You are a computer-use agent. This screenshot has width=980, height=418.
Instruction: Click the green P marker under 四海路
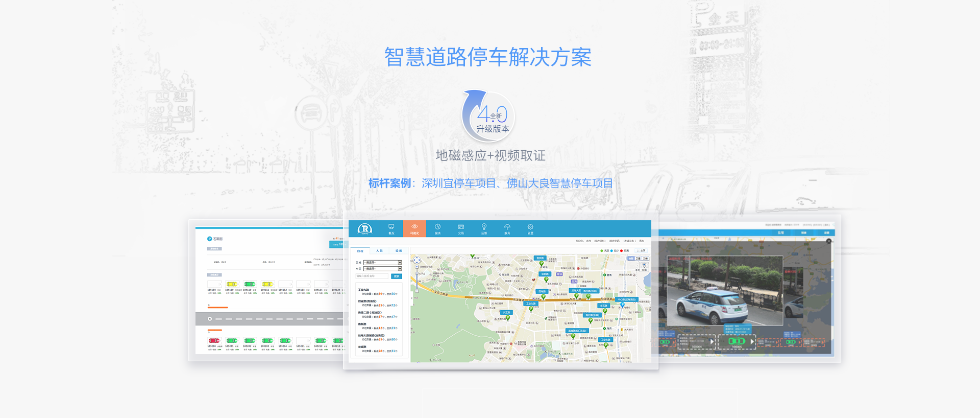tap(543, 297)
